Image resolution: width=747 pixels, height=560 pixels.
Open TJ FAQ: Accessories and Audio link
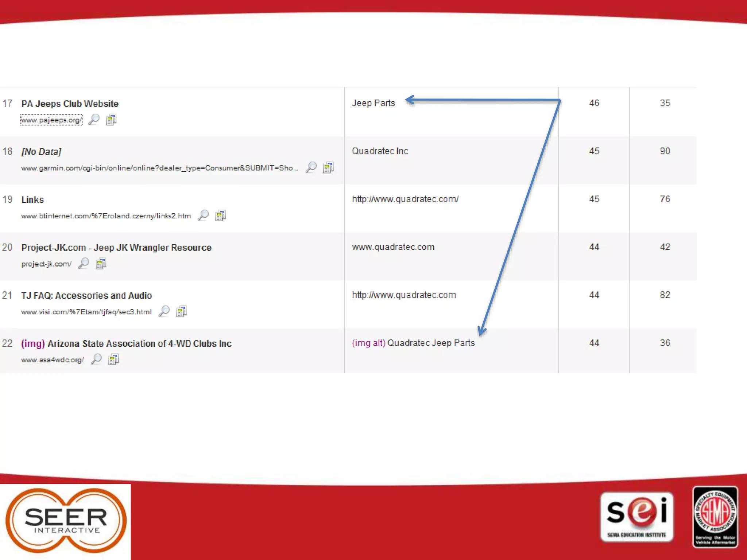(x=86, y=296)
